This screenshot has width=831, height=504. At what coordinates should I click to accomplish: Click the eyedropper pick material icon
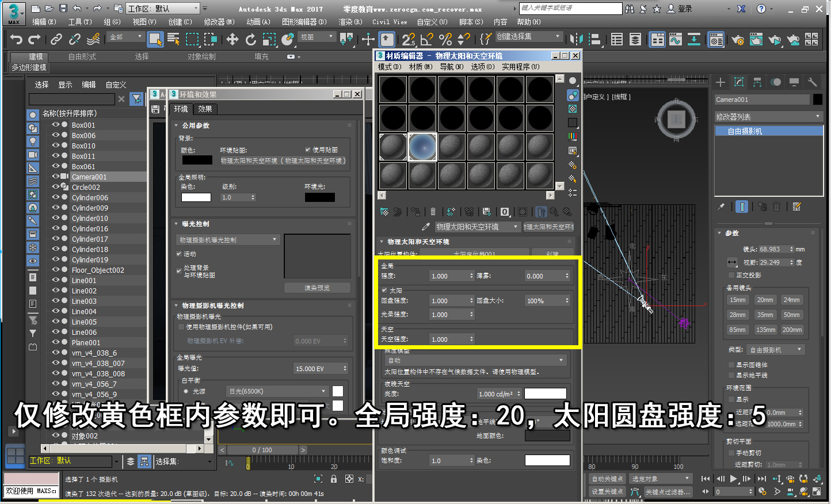coord(426,227)
